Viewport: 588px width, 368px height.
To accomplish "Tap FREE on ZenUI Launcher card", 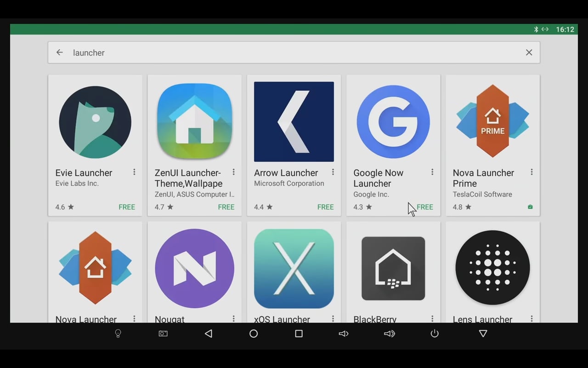I will (226, 207).
